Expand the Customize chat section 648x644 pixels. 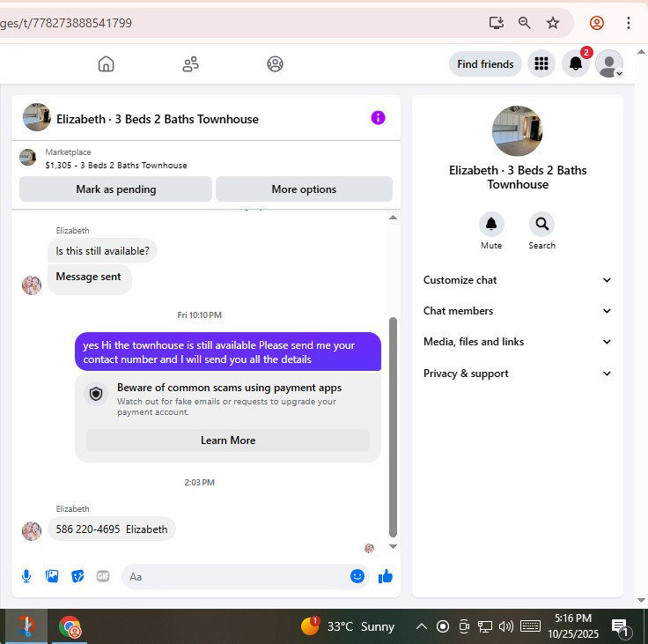point(517,280)
